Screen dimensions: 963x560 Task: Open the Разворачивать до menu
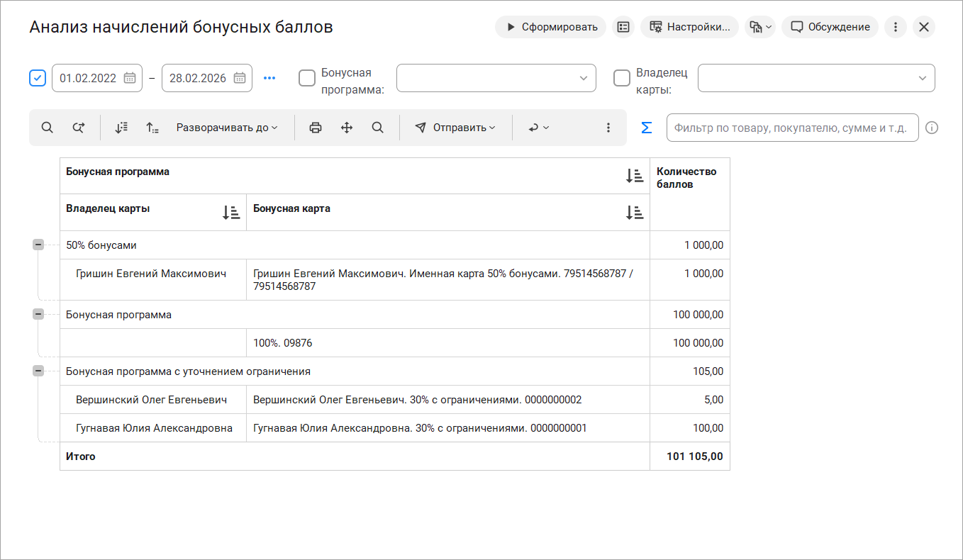click(x=227, y=128)
